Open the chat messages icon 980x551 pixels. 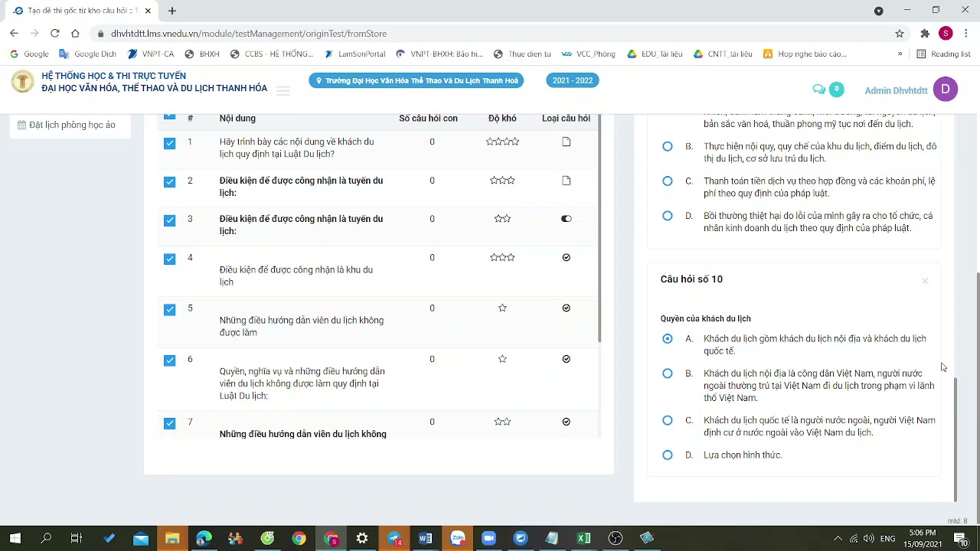pos(818,90)
